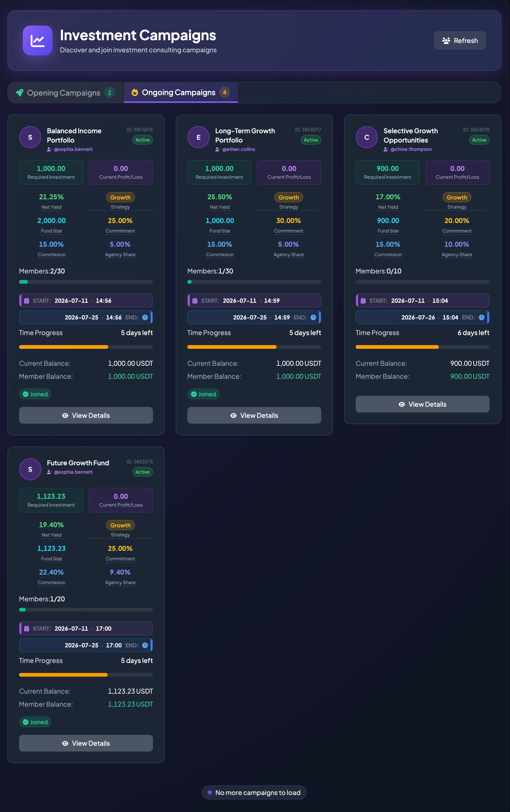
Task: Click the chart logo icon in header
Action: [x=37, y=40]
